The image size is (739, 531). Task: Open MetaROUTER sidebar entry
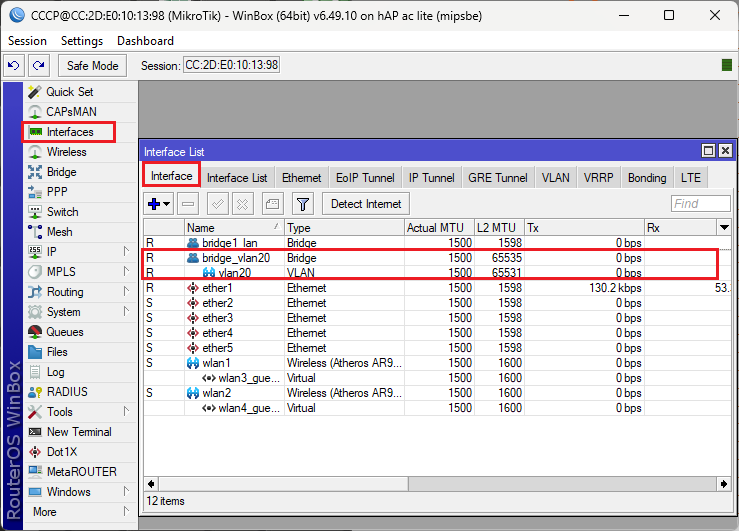pos(82,472)
